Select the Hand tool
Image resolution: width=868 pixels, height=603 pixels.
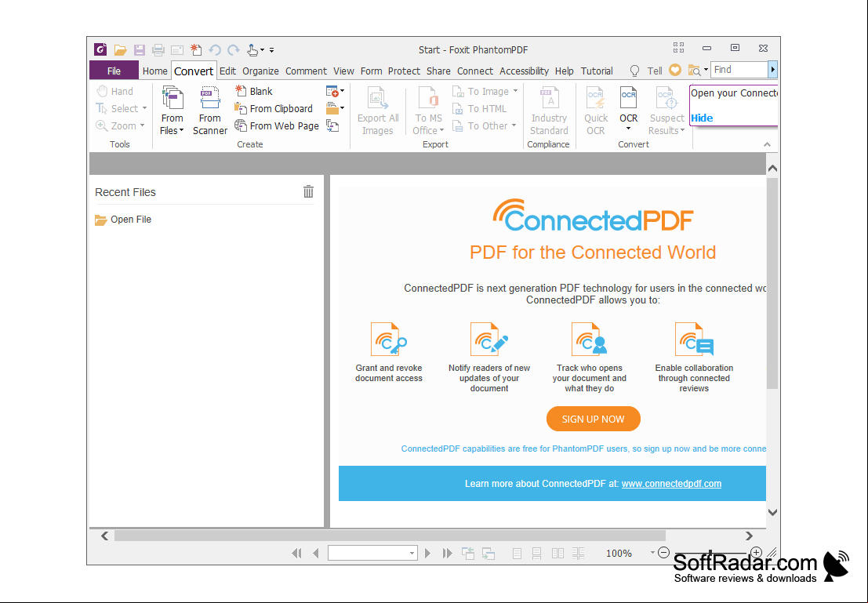coord(114,92)
